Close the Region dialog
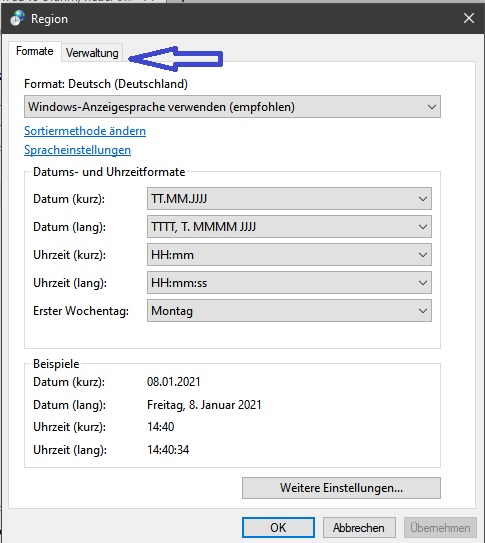 point(469,18)
